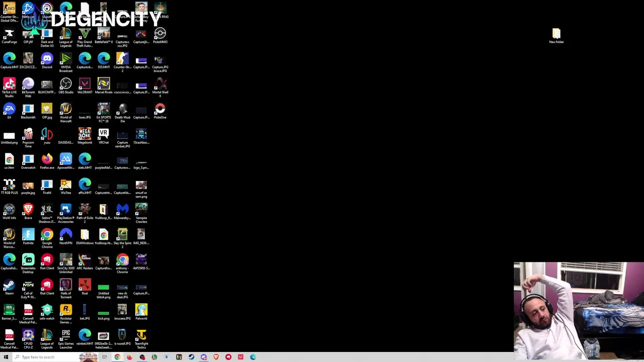Open the CPUID CPU-Z shortcut

28,339
